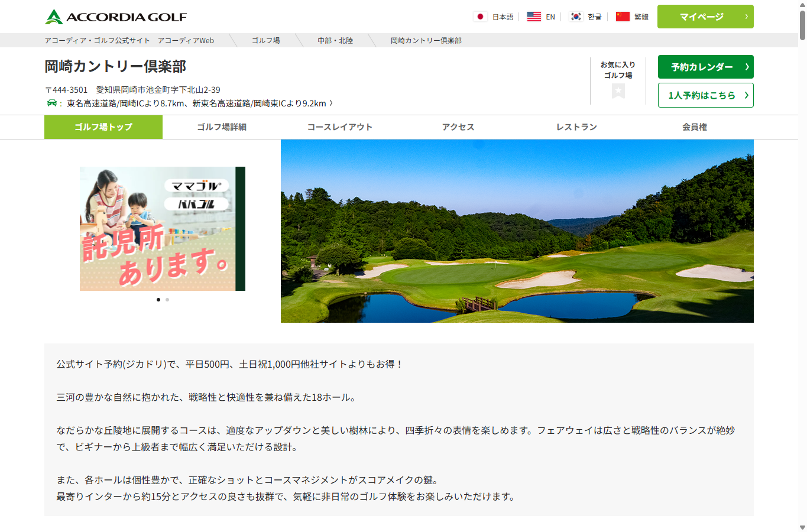Click the 公式サイト予約(ジカドリ) discount text line
The image size is (807, 532).
(x=230, y=365)
